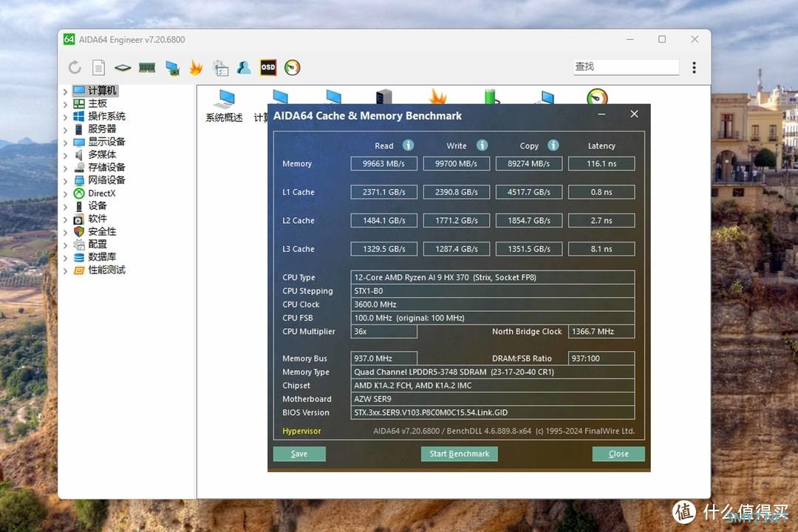Open the network computer toolbar icon

[172, 68]
